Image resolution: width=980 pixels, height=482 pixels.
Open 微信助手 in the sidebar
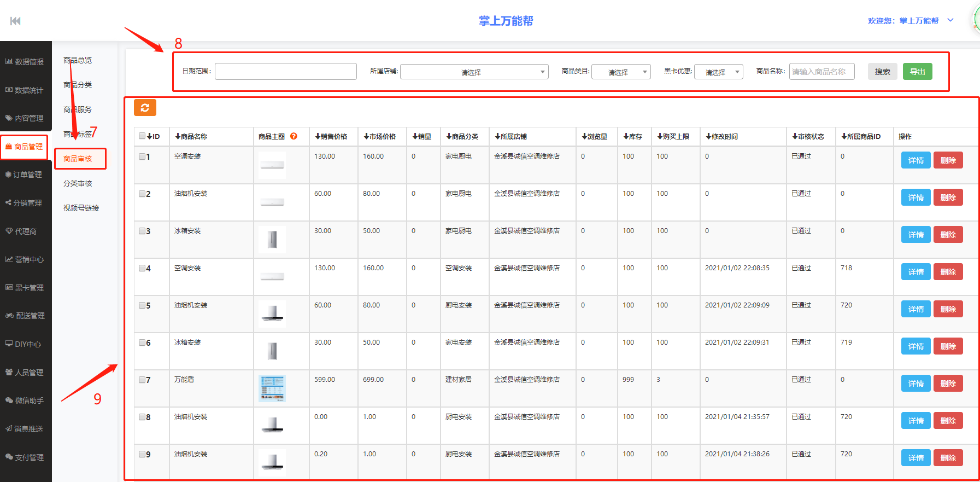coord(25,400)
